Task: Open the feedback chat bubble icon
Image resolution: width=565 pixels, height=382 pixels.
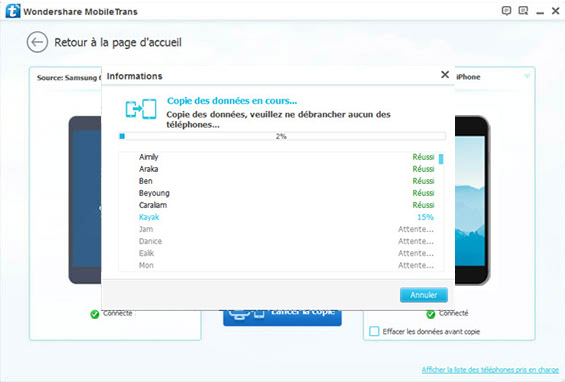Action: tap(506, 11)
